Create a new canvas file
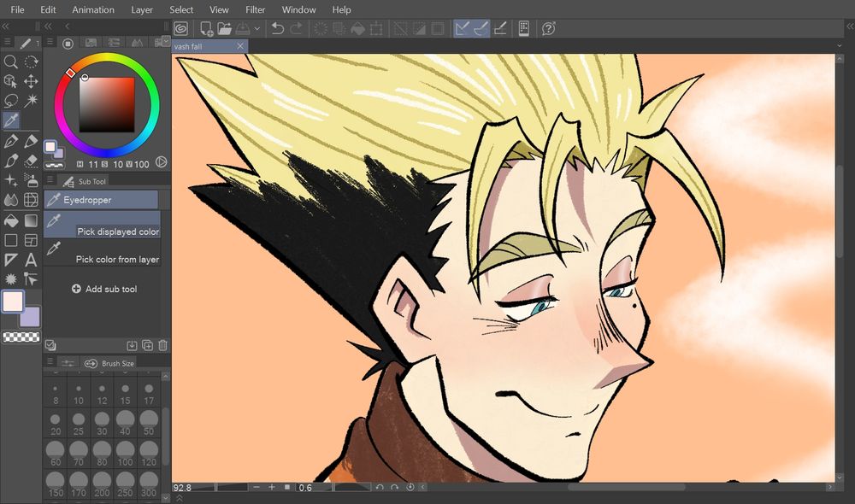This screenshot has width=855, height=504. click(206, 29)
